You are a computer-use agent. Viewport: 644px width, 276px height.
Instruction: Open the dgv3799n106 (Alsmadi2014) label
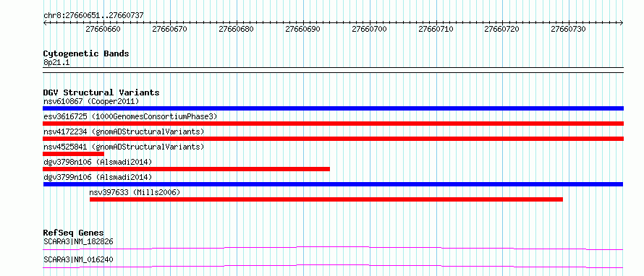[98, 177]
